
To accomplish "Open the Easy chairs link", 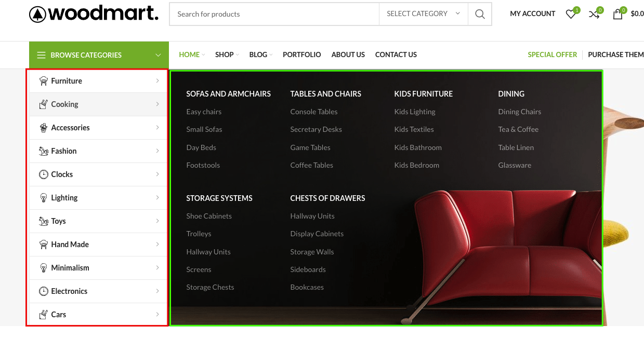I will [204, 112].
